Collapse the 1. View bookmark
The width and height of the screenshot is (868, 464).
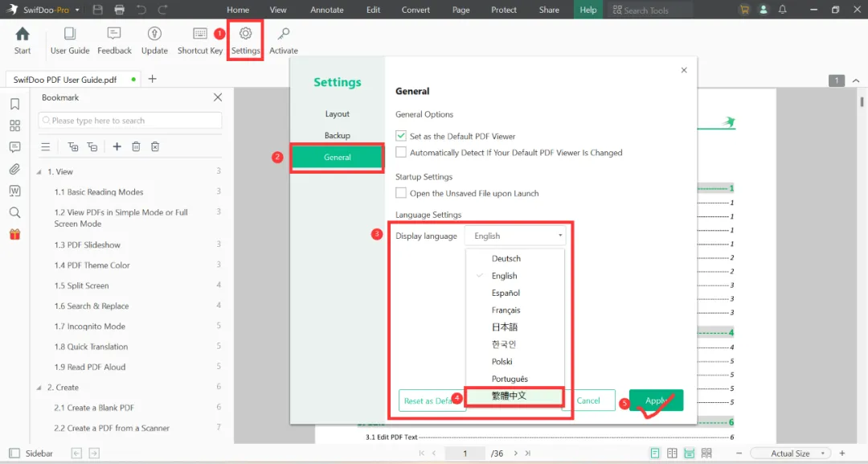[39, 172]
